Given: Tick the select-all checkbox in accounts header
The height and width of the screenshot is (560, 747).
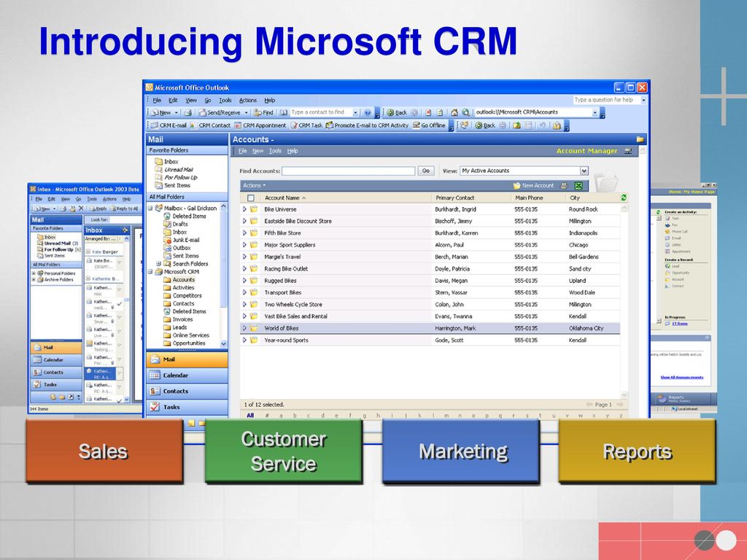Looking at the screenshot, I should click(251, 198).
